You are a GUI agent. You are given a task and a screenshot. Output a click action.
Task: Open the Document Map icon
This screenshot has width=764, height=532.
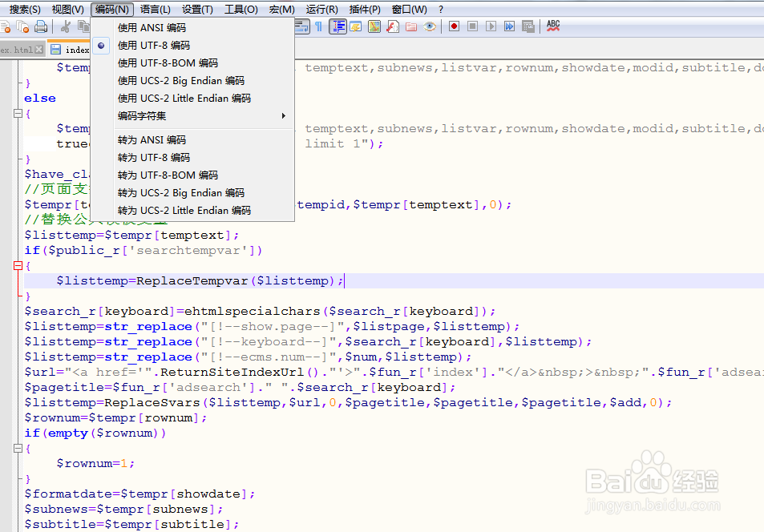374,26
